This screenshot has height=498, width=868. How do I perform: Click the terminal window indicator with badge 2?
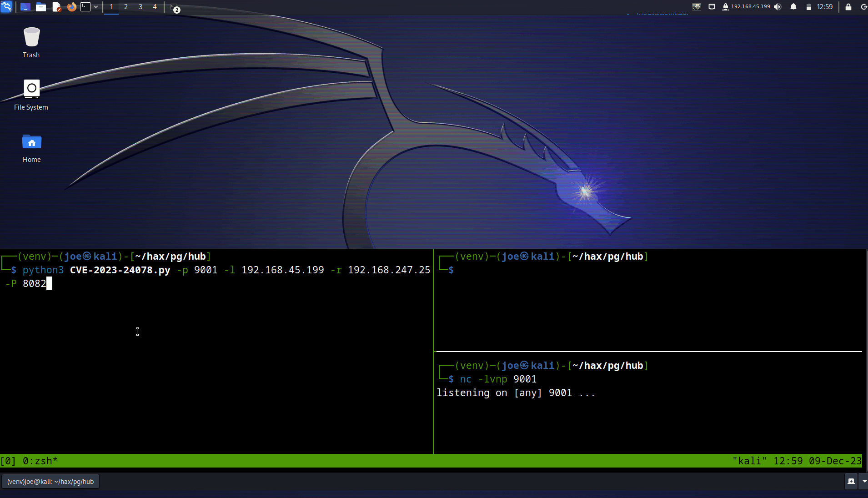tap(175, 8)
